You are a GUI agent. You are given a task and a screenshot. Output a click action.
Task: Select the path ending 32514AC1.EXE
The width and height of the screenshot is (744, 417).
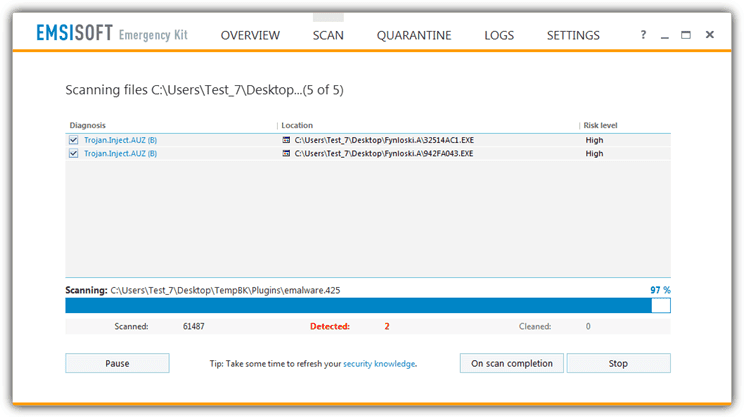click(x=384, y=140)
